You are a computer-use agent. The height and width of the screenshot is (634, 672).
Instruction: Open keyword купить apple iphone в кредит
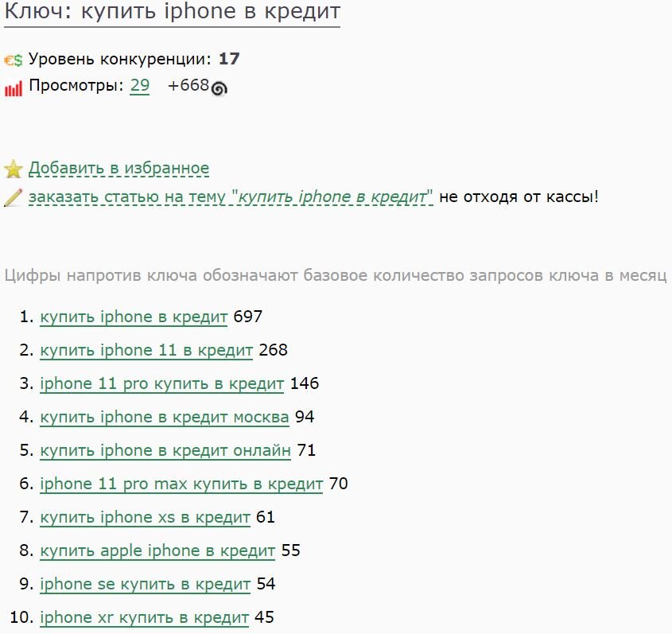[157, 550]
